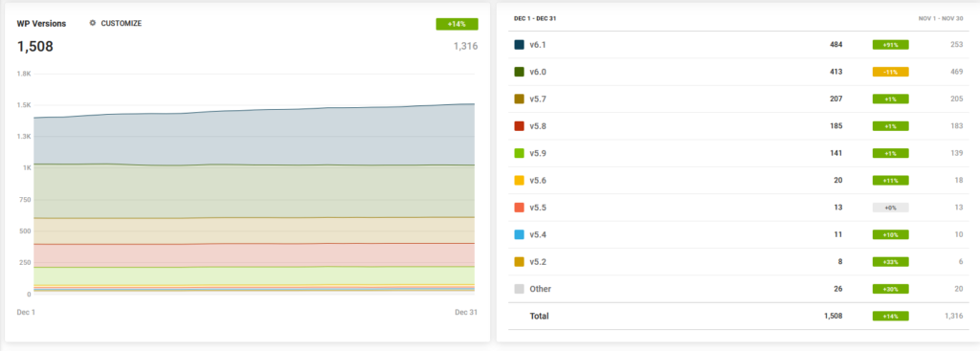Click the 1,508 total above the chart

click(x=35, y=46)
